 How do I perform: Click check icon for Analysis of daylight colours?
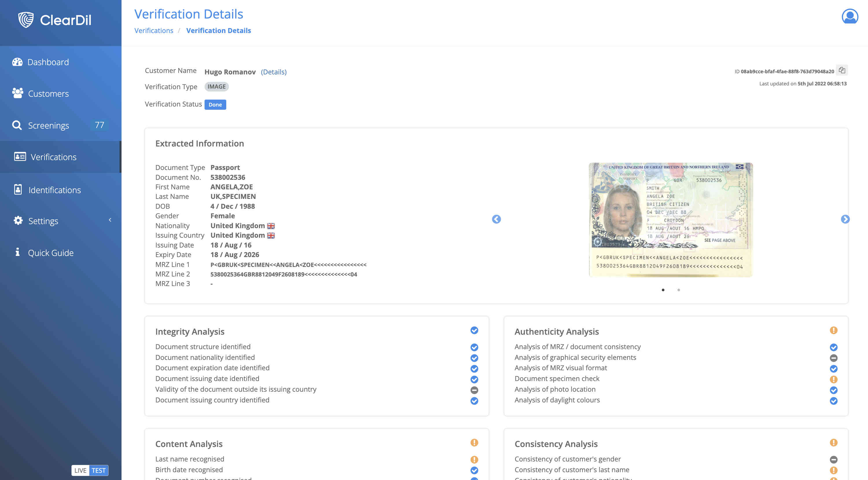(833, 401)
